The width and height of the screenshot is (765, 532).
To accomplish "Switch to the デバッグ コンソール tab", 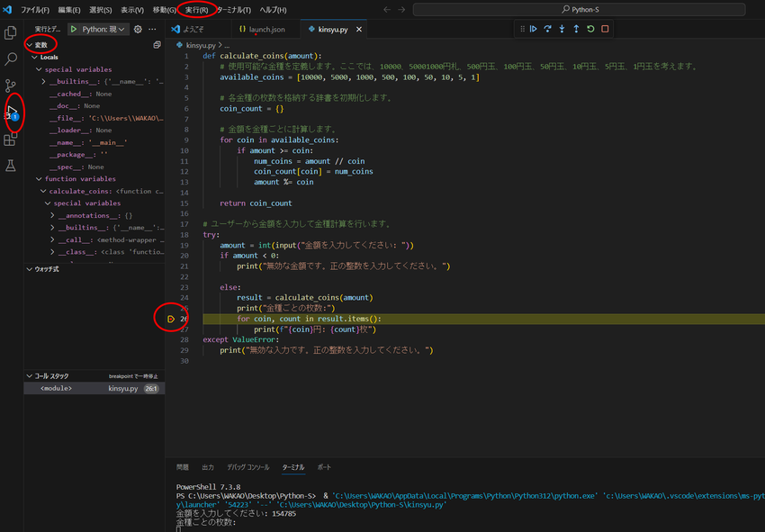I will (248, 467).
